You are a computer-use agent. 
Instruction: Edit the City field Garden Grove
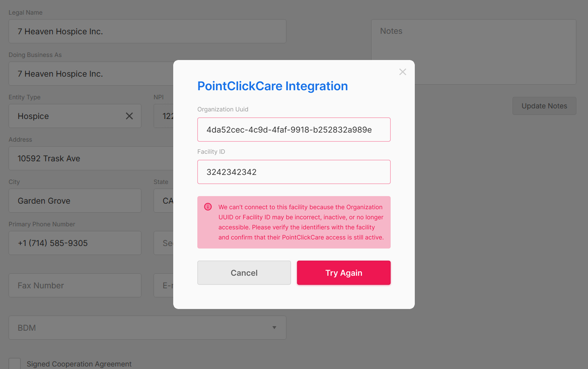coord(75,201)
